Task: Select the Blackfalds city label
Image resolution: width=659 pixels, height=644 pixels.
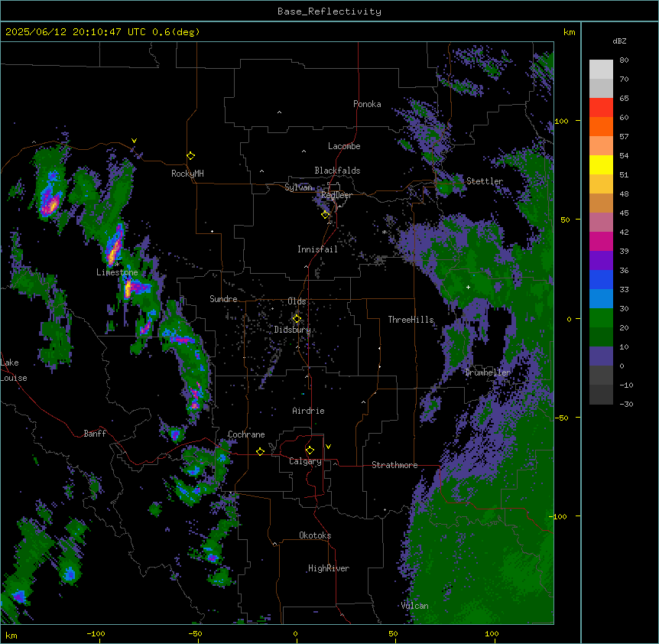Action: [337, 171]
